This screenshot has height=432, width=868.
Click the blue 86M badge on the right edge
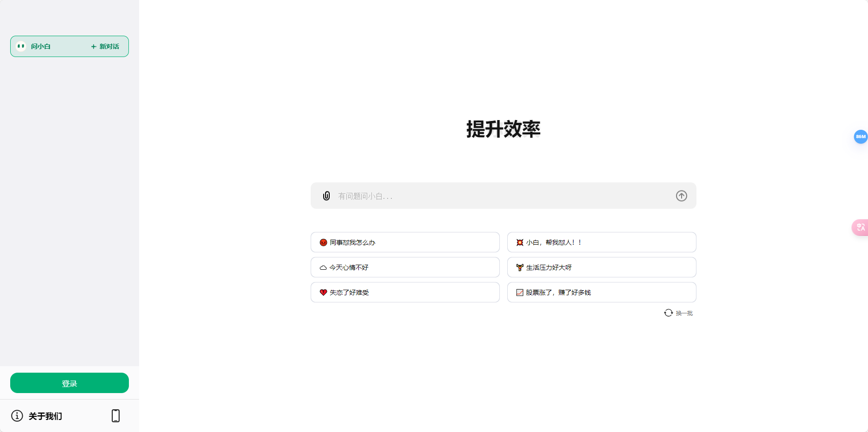coord(861,137)
